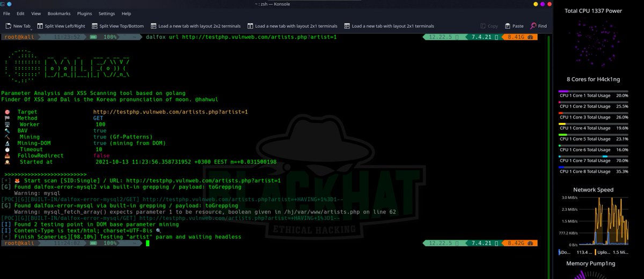Image resolution: width=644 pixels, height=279 pixels.
Task: Click the 'Network Speed' heading
Action: [x=594, y=190]
